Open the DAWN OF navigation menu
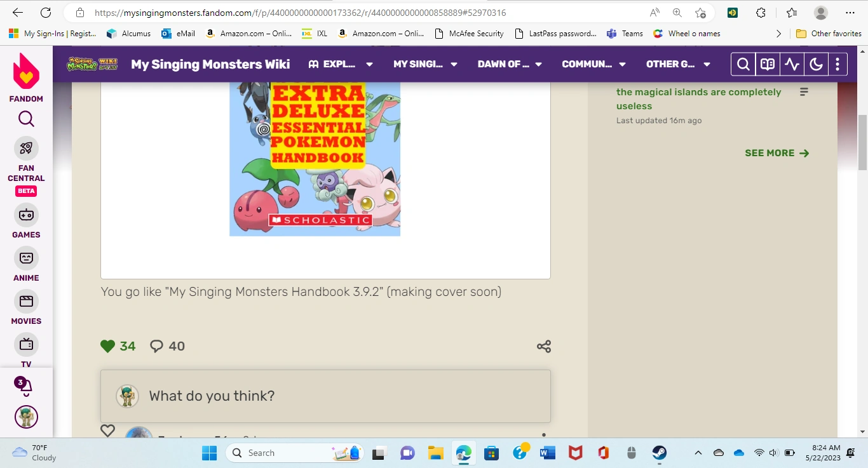Image resolution: width=868 pixels, height=468 pixels. (x=510, y=64)
